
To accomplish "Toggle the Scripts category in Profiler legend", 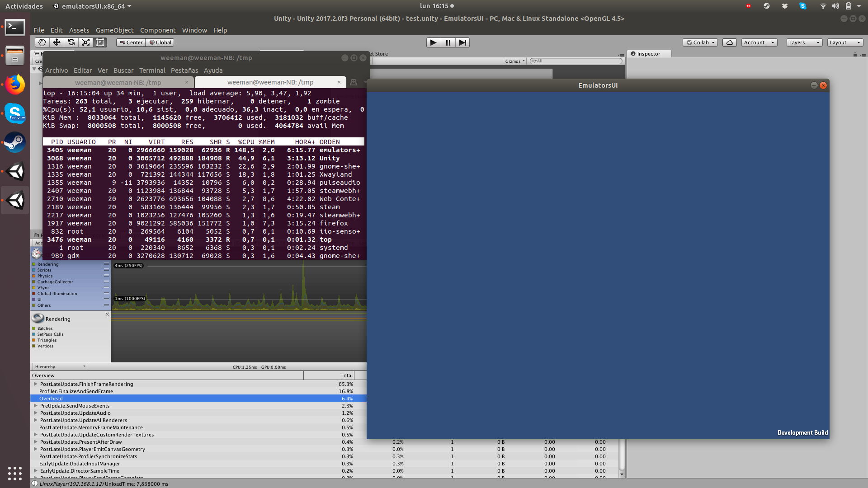I will pos(33,270).
